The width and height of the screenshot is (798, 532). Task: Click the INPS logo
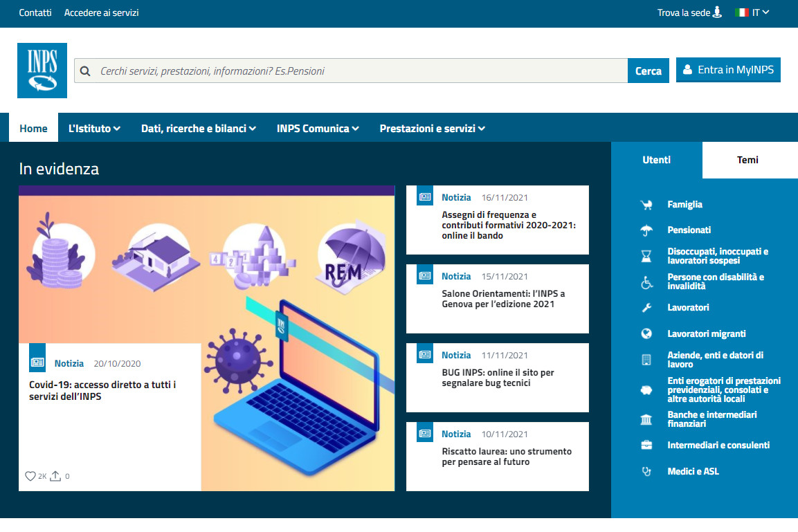click(x=42, y=70)
